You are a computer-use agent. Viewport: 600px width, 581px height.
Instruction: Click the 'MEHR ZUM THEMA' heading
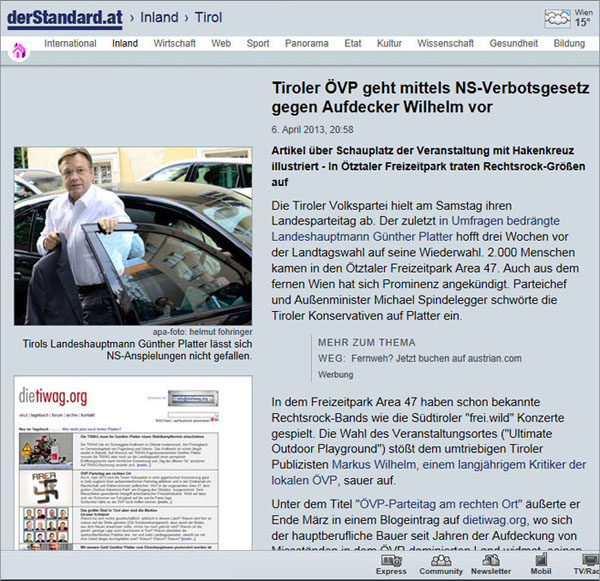[367, 343]
